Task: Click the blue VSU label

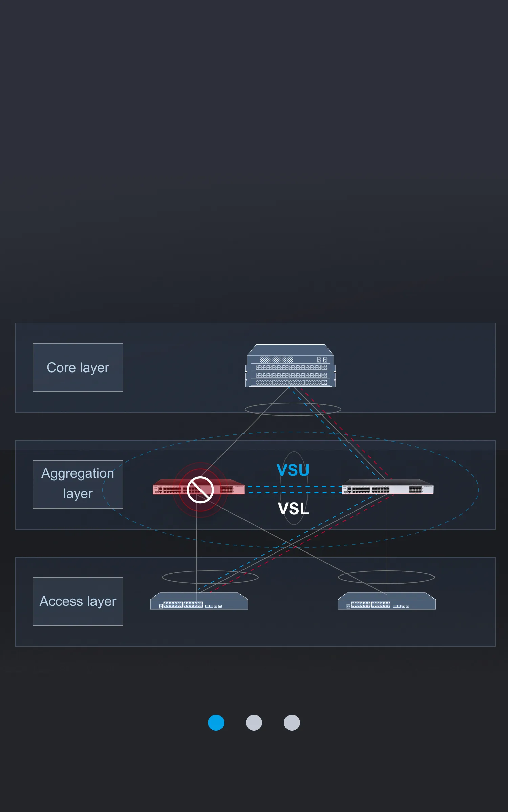Action: [x=293, y=470]
